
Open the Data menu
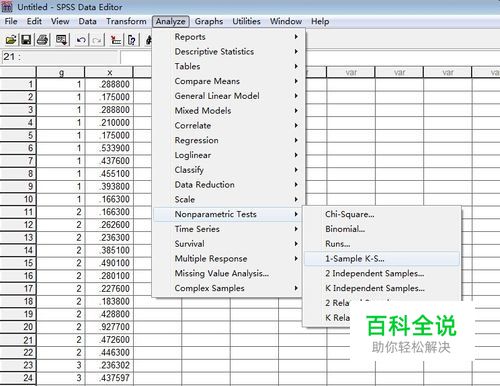87,21
